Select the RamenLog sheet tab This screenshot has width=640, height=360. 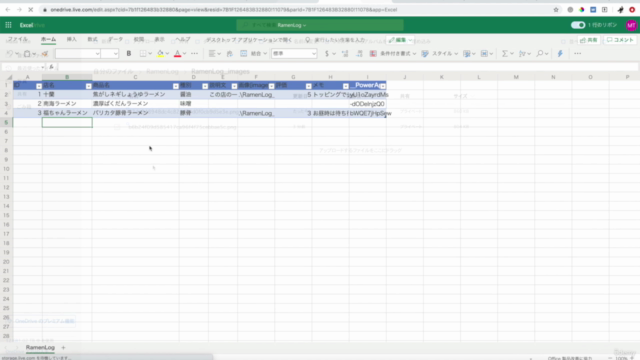click(x=40, y=347)
